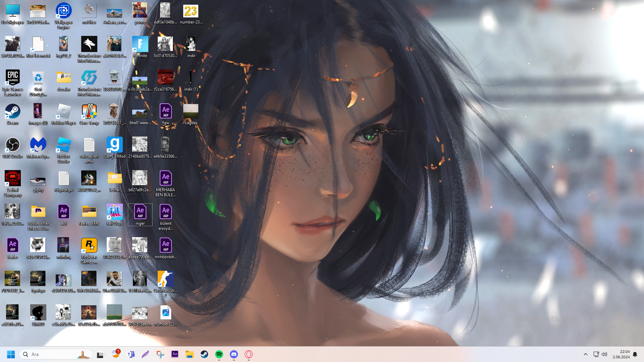The height and width of the screenshot is (362, 644).
Task: Select the Counter-Strike 2 desktop shortcut
Action: (166, 285)
